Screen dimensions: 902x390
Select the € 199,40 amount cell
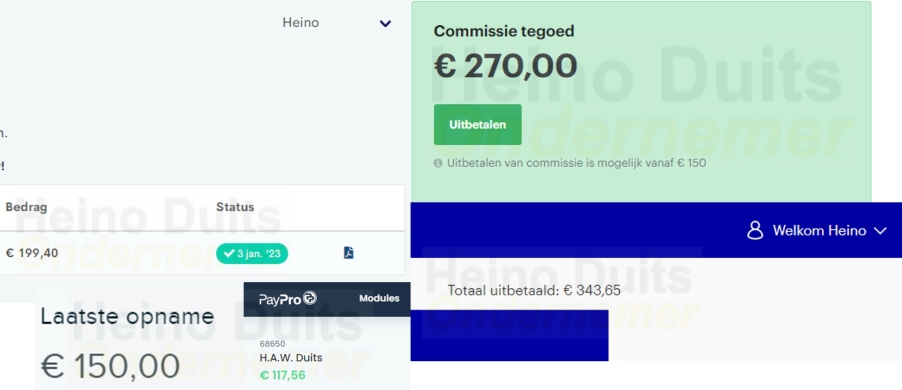32,253
